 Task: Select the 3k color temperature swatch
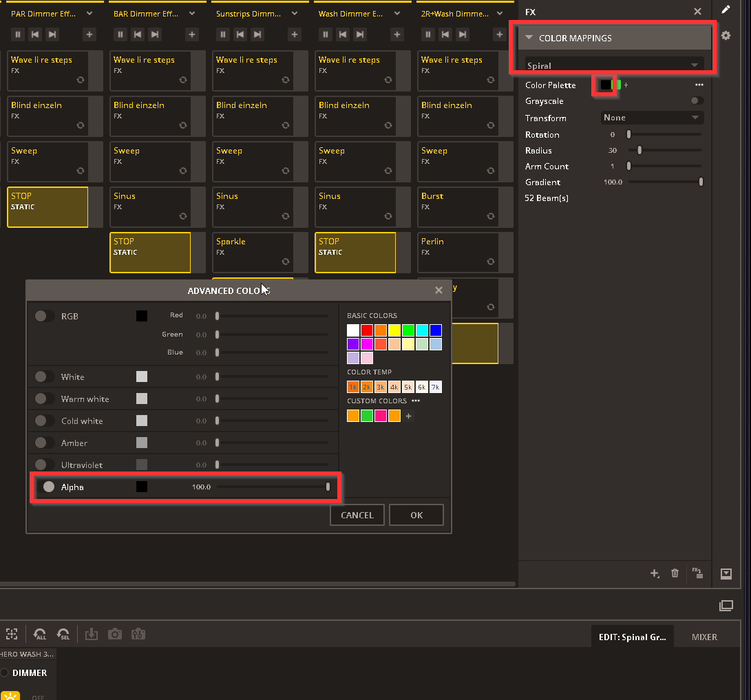tap(380, 387)
